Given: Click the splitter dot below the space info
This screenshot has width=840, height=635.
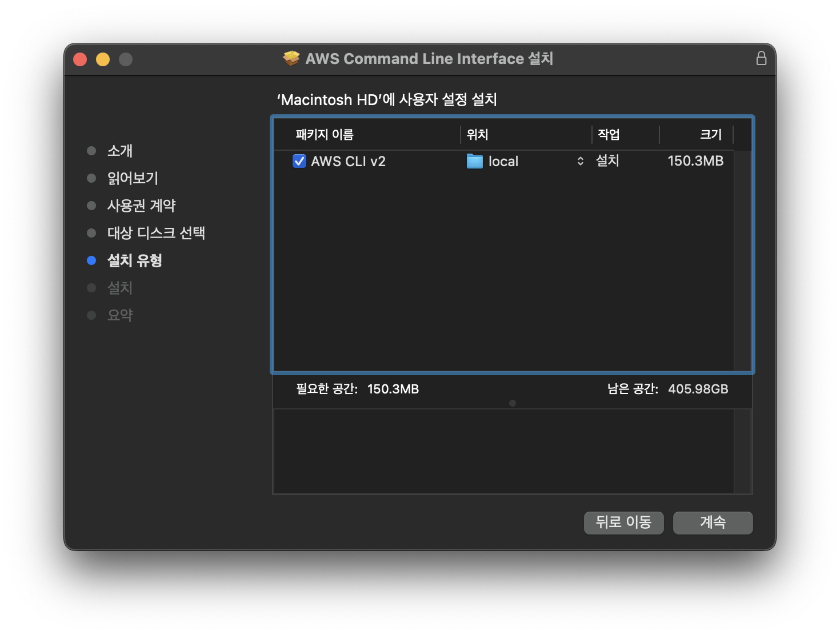Looking at the screenshot, I should pyautogui.click(x=513, y=403).
